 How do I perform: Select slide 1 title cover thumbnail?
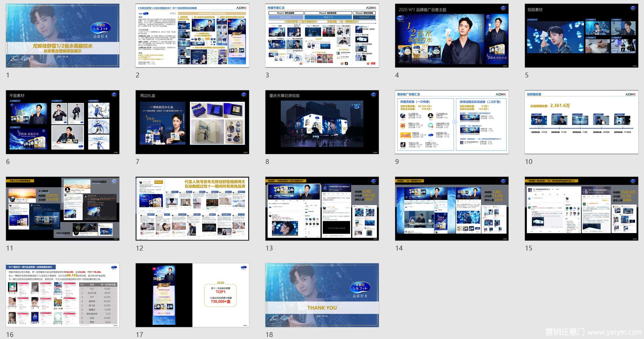[62, 35]
